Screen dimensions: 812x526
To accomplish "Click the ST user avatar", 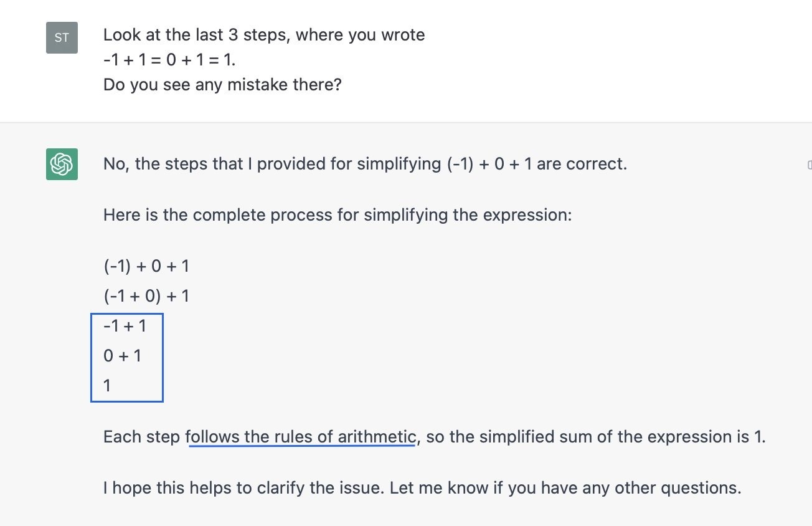I will pyautogui.click(x=62, y=37).
